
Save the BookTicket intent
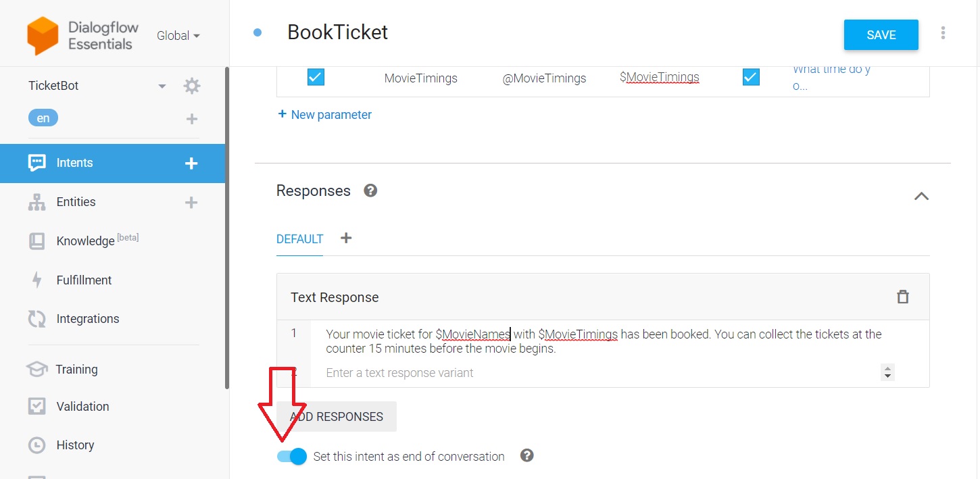point(881,34)
